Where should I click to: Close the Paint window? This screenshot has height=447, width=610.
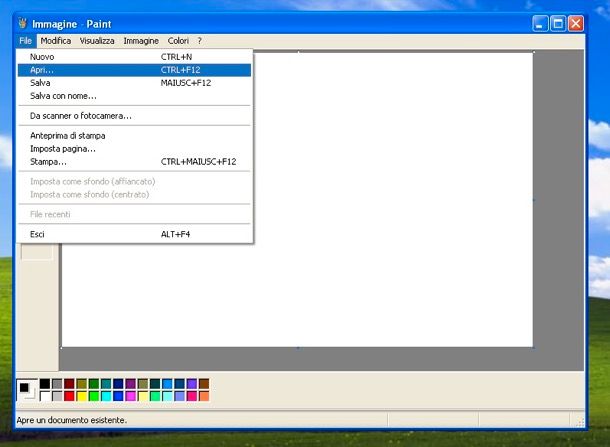576,24
